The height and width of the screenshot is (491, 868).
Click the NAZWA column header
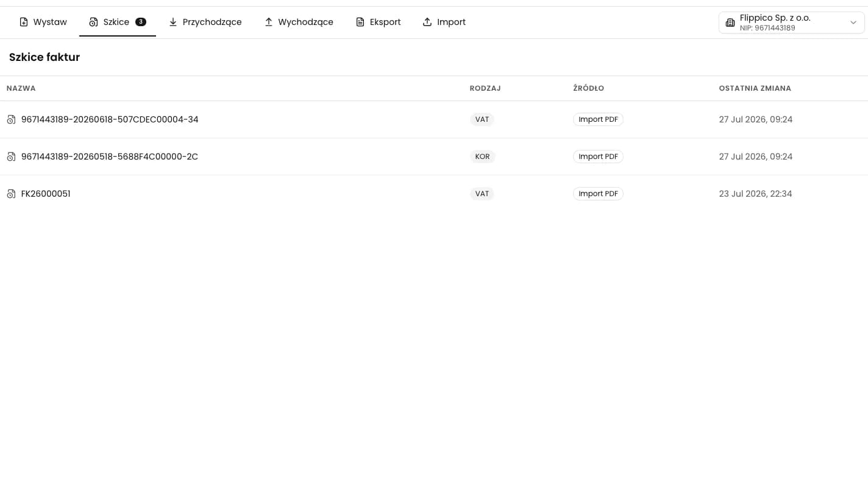21,88
